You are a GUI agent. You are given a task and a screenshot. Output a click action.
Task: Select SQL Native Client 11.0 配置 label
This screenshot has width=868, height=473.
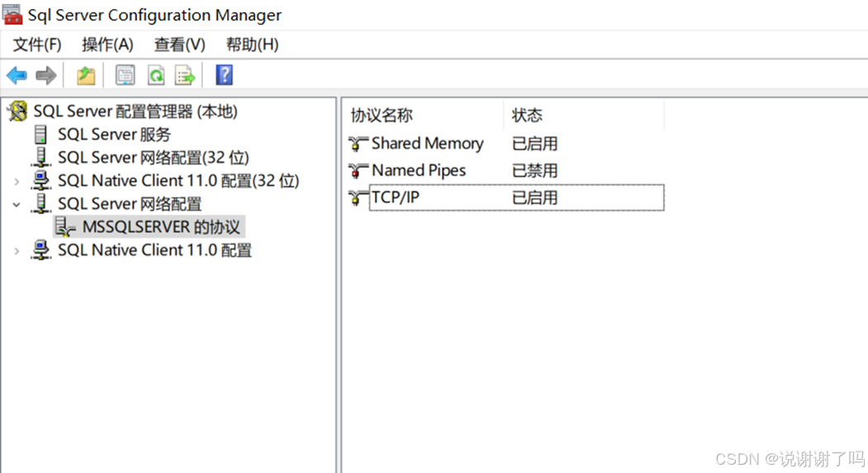[x=154, y=250]
